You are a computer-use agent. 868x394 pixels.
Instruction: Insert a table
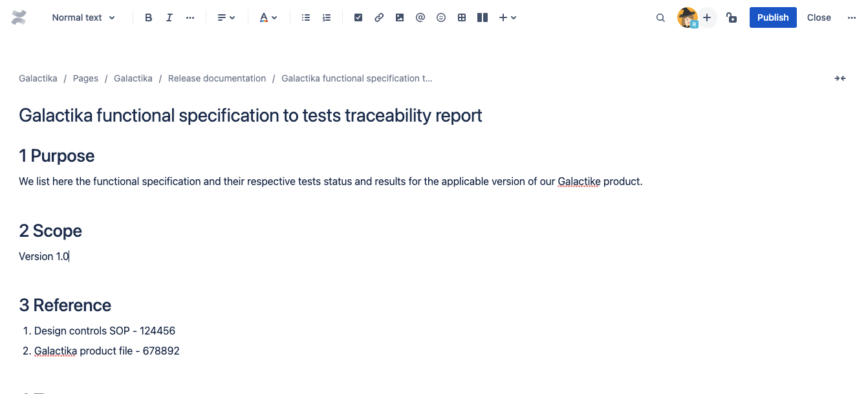pos(462,17)
